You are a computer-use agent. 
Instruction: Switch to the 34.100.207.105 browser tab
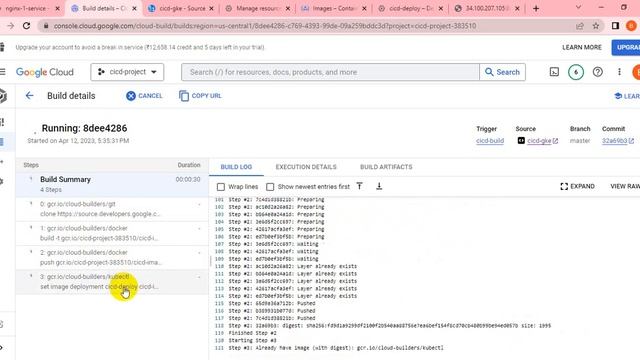pos(487,8)
